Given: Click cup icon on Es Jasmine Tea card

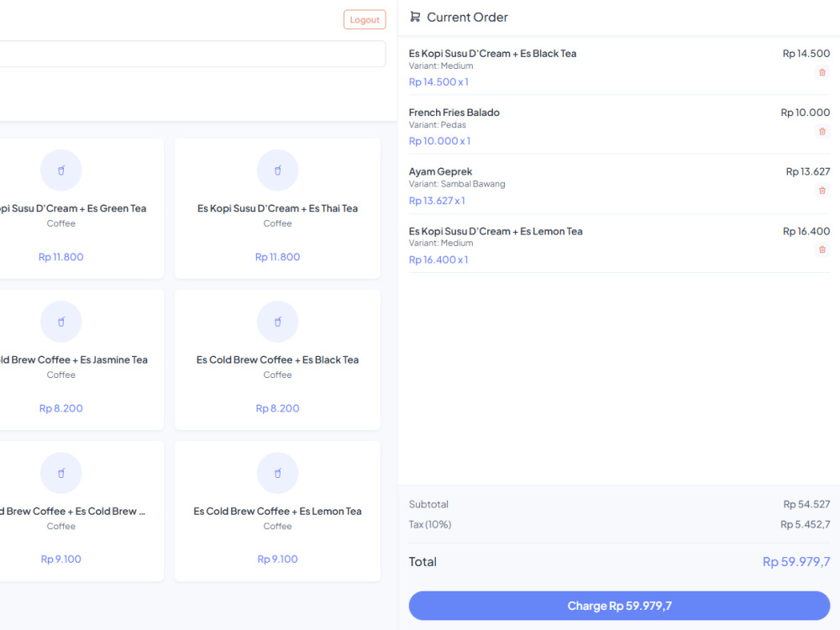Looking at the screenshot, I should point(61,322).
